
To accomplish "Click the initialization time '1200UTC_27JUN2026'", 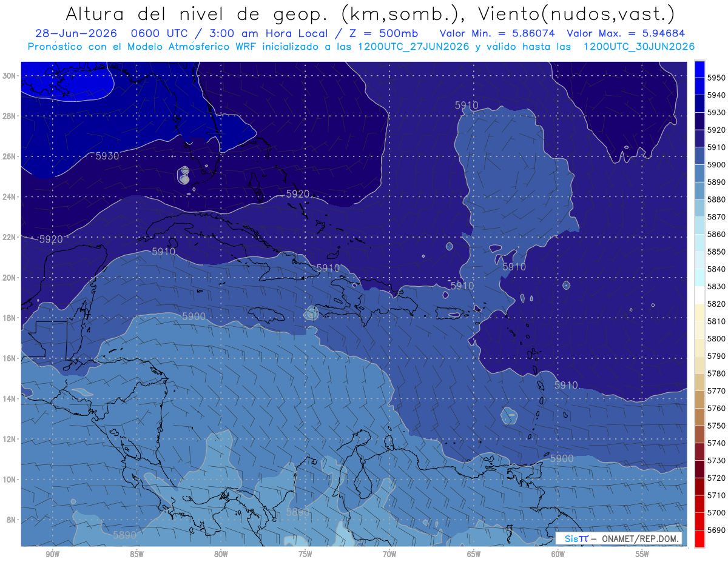I will pyautogui.click(x=413, y=47).
